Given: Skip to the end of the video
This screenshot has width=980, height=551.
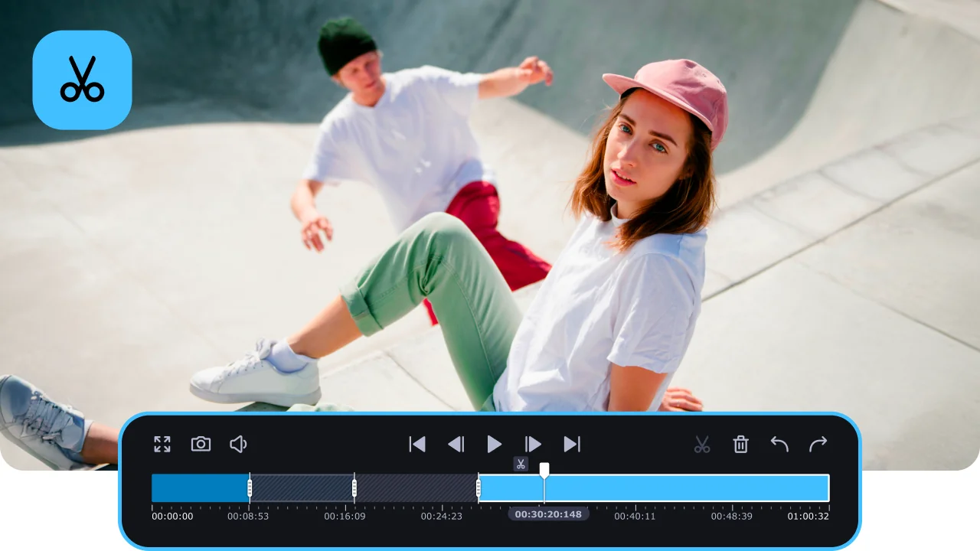Looking at the screenshot, I should 572,444.
